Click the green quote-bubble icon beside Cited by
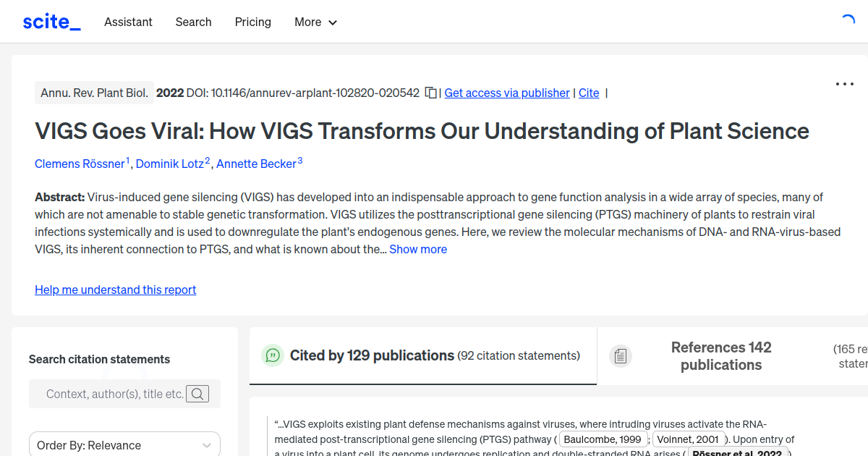The height and width of the screenshot is (456, 868). 273,355
